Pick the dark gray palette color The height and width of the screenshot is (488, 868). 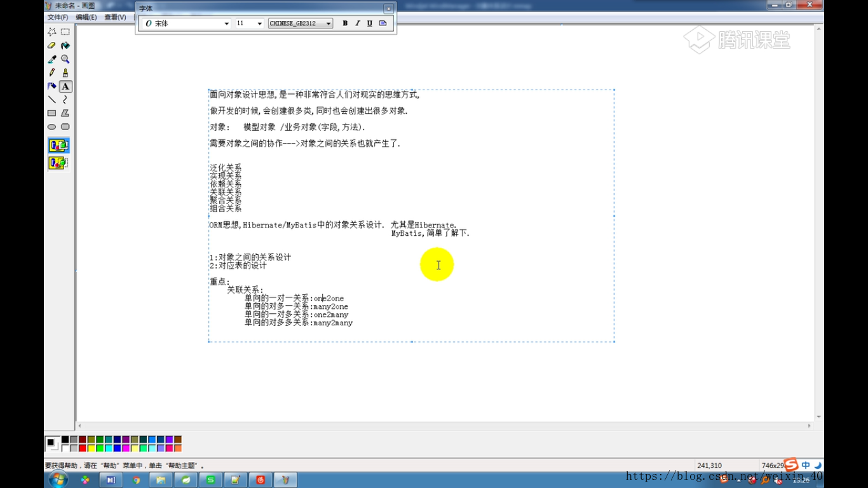point(74,440)
